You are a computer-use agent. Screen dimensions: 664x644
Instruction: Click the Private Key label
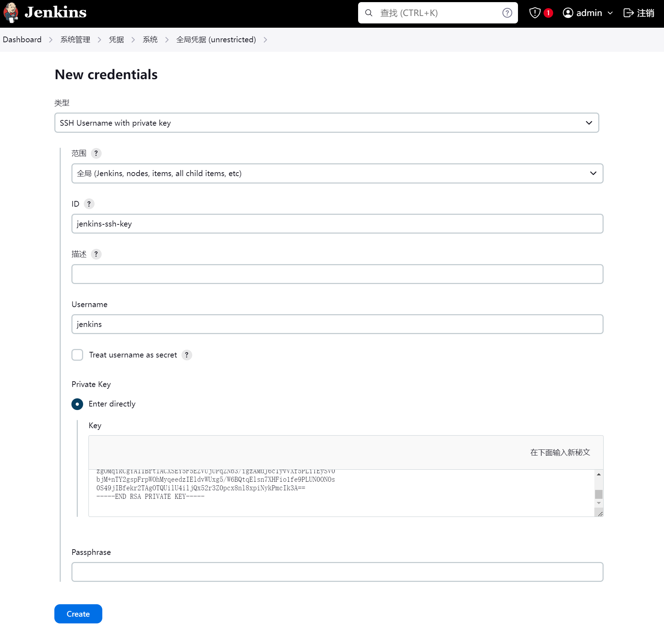(91, 384)
